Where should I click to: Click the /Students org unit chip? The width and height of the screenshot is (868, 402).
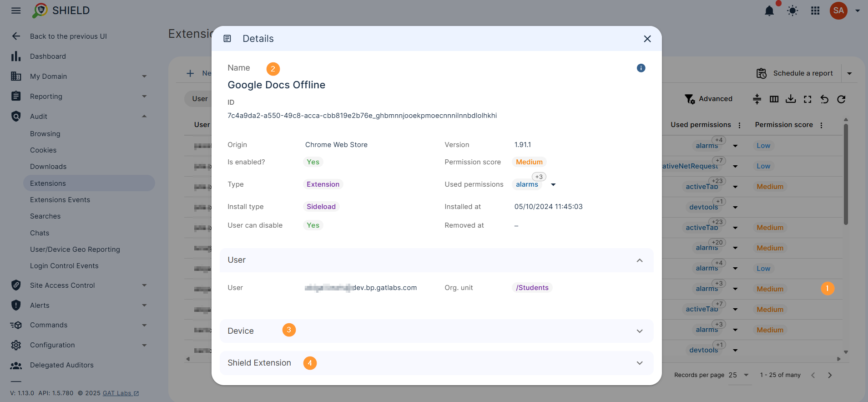[x=532, y=288]
